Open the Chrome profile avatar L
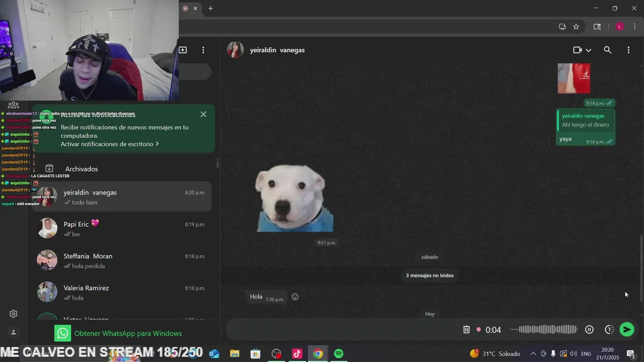644x362 pixels. click(620, 27)
